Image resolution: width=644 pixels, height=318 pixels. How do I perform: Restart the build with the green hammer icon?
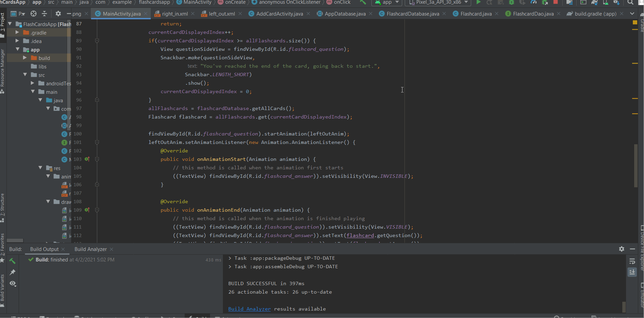tap(12, 261)
